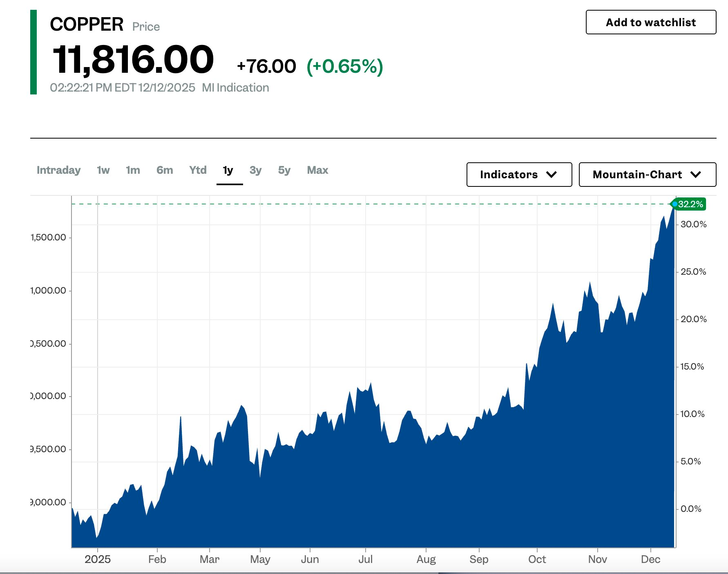Select the Max time range

point(317,170)
